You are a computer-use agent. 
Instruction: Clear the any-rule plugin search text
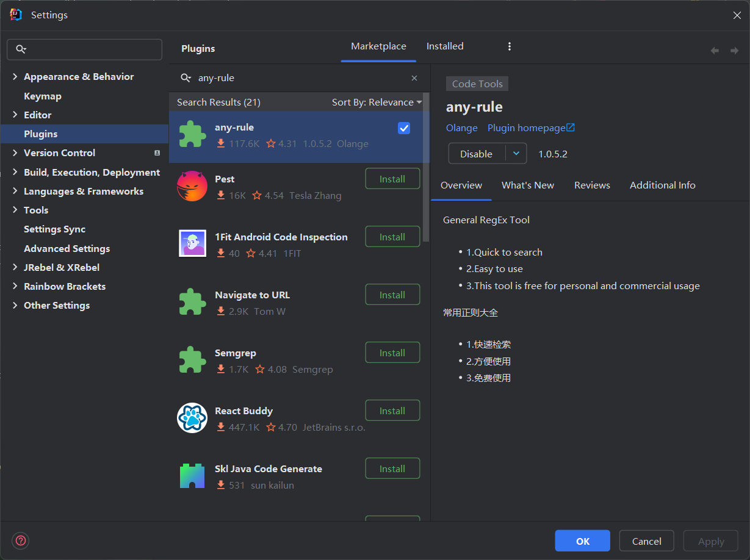click(414, 78)
